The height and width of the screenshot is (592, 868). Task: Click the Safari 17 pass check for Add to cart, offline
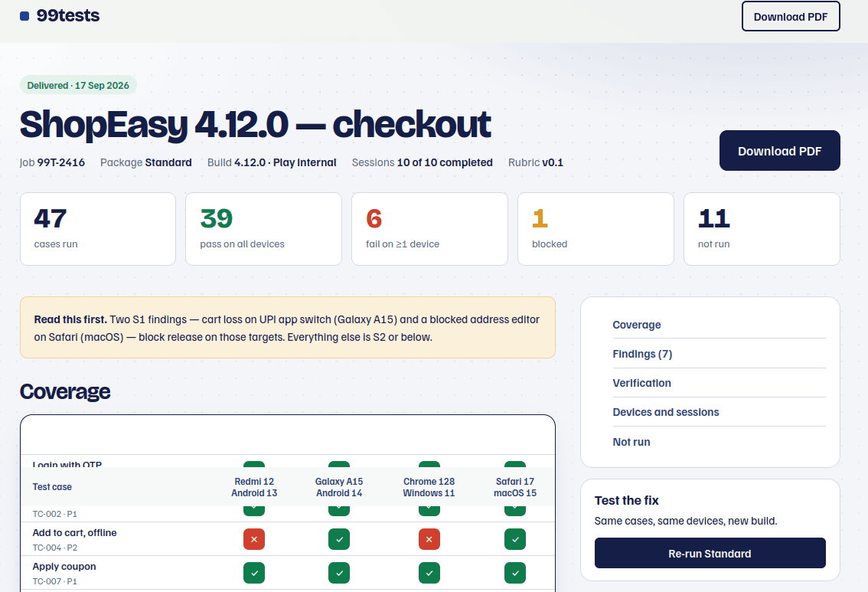click(515, 539)
